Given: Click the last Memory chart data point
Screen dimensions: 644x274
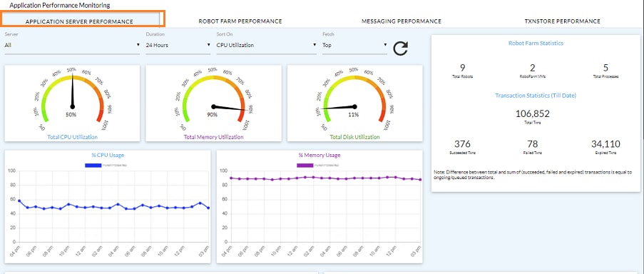Looking at the screenshot, I should (x=420, y=180).
